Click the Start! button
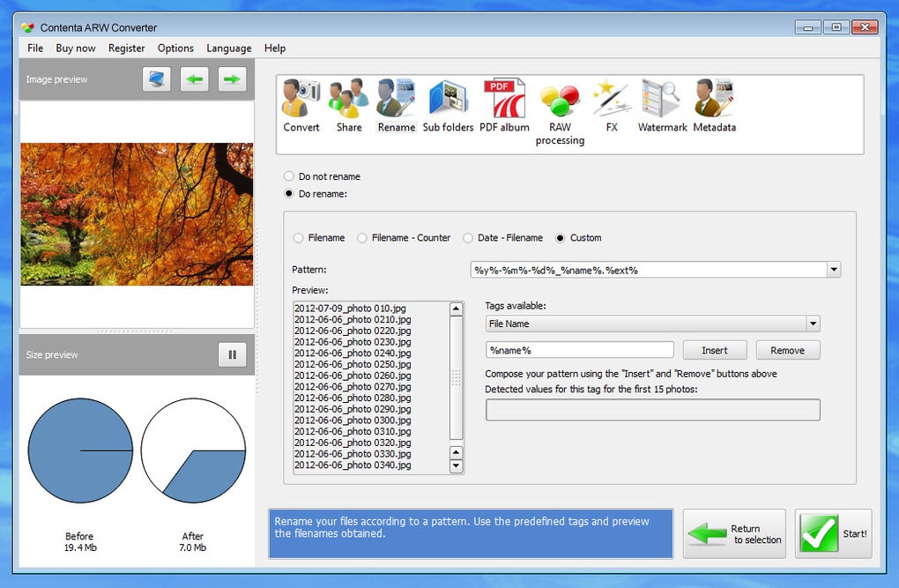 point(833,533)
